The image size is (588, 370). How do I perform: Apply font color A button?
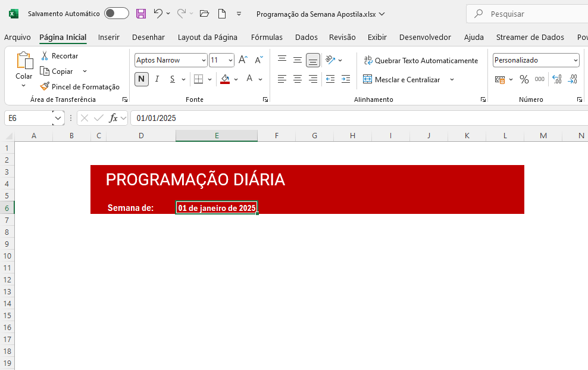249,79
